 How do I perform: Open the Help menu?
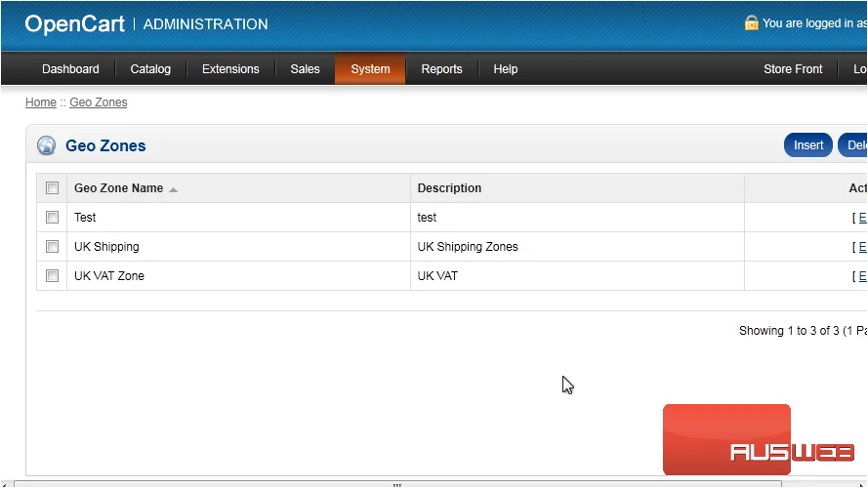[506, 69]
